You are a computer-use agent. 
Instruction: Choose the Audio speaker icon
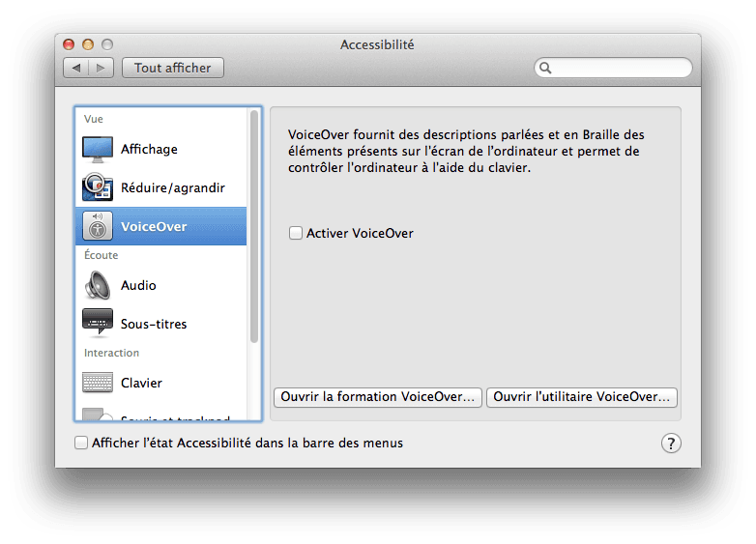pyautogui.click(x=98, y=285)
